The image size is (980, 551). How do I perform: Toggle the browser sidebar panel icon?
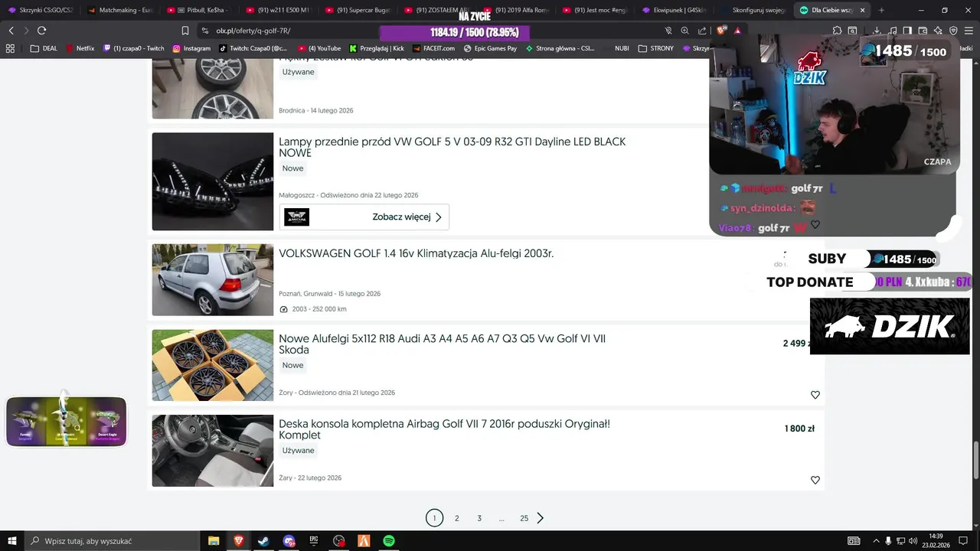click(907, 31)
